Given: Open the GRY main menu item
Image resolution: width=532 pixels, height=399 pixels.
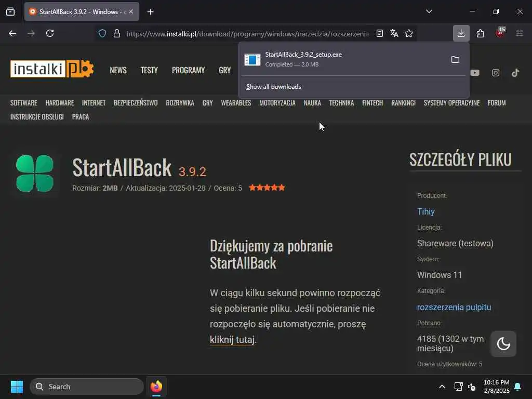Looking at the screenshot, I should 224,70.
